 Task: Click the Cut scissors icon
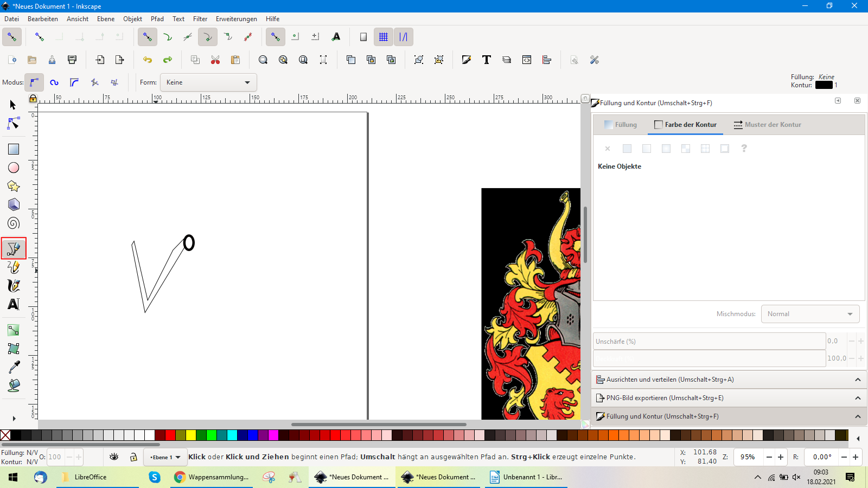[x=215, y=60]
